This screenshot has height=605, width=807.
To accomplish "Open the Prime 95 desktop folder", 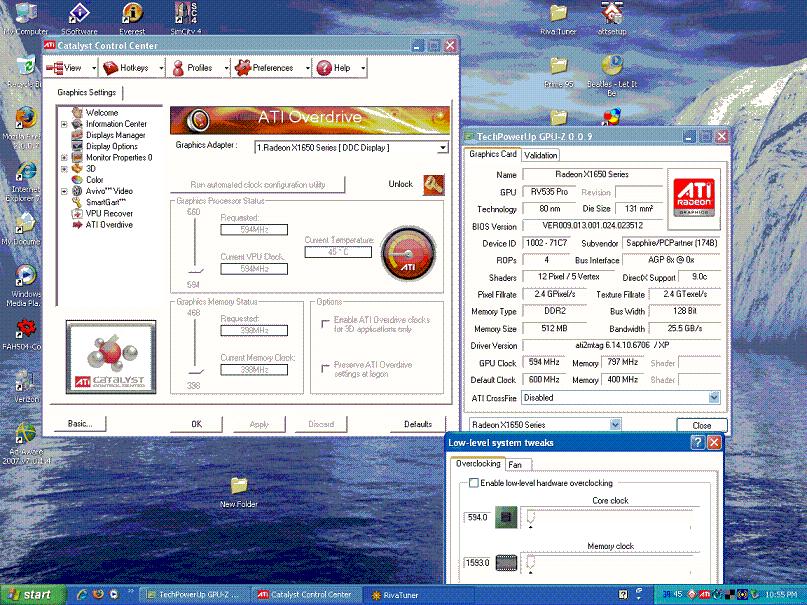I will tap(558, 73).
